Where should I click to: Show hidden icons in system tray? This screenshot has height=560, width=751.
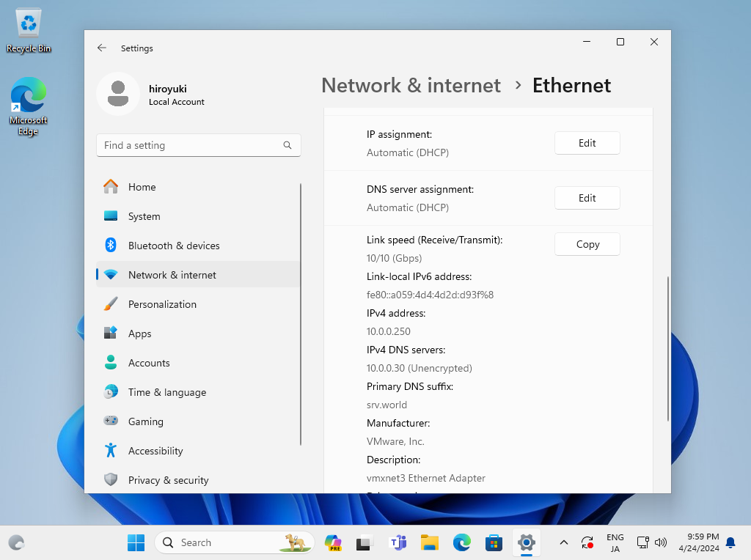click(x=563, y=542)
